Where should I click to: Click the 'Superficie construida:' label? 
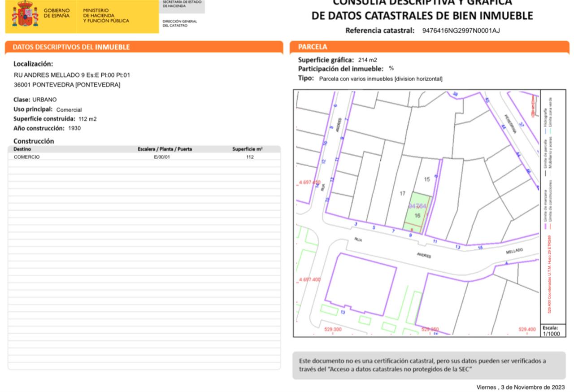tap(44, 119)
